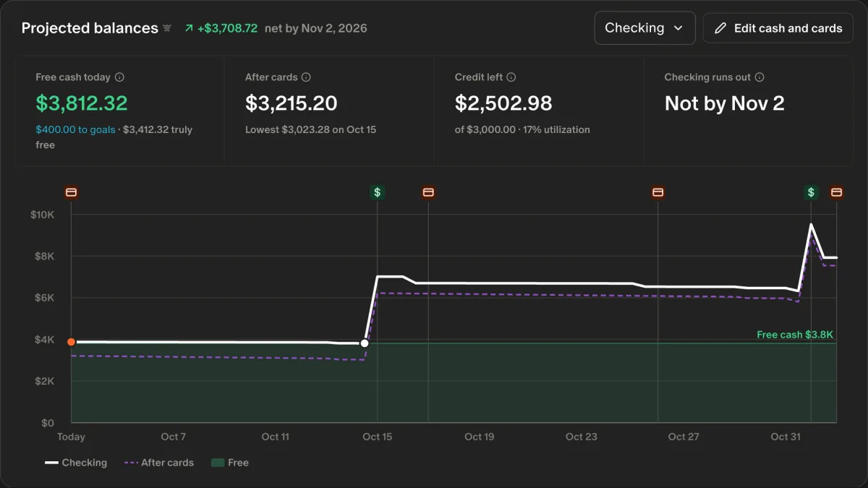Screen dimensions: 868x488
Task: Click the pencil icon in Edit cash and cards
Action: coord(720,28)
